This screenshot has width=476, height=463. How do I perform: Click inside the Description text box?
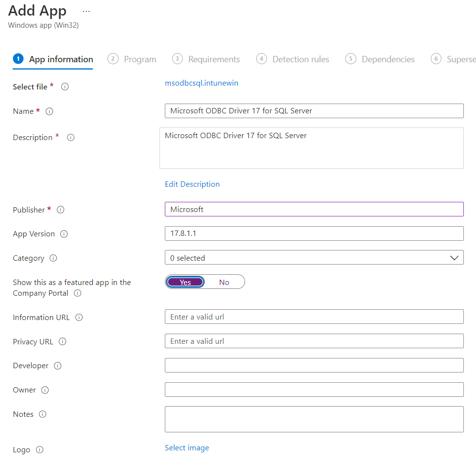coord(312,148)
